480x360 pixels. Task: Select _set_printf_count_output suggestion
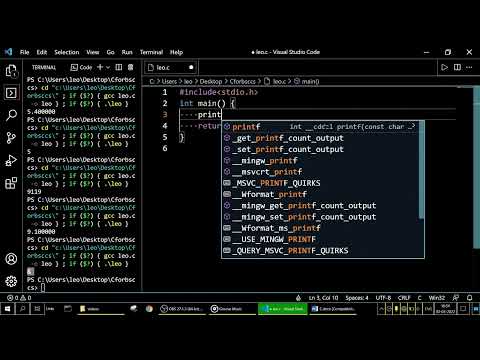(320, 149)
